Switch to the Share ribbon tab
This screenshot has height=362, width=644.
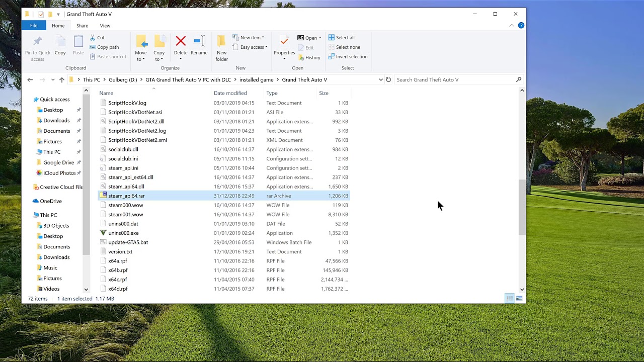point(82,26)
